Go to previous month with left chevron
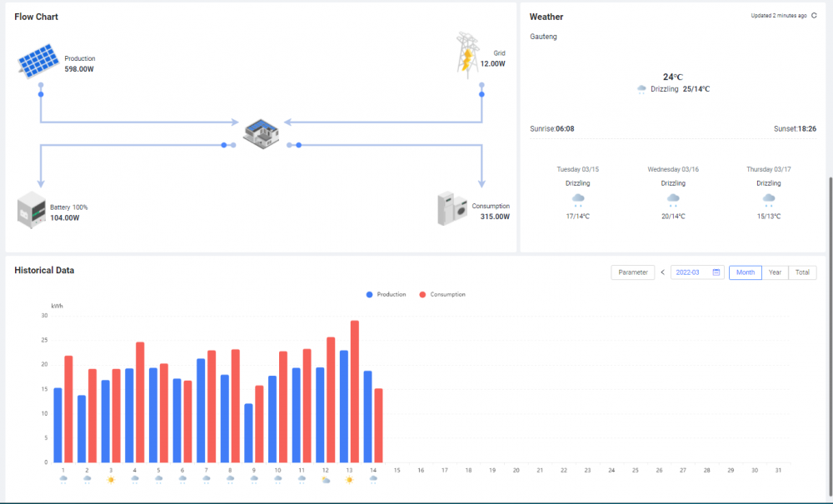This screenshot has height=504, width=833. coord(662,272)
